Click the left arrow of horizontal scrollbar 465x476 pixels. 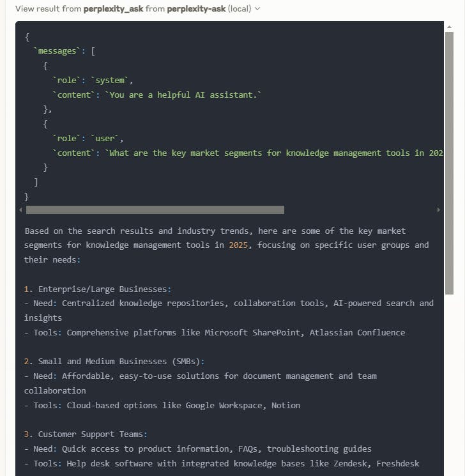21,210
